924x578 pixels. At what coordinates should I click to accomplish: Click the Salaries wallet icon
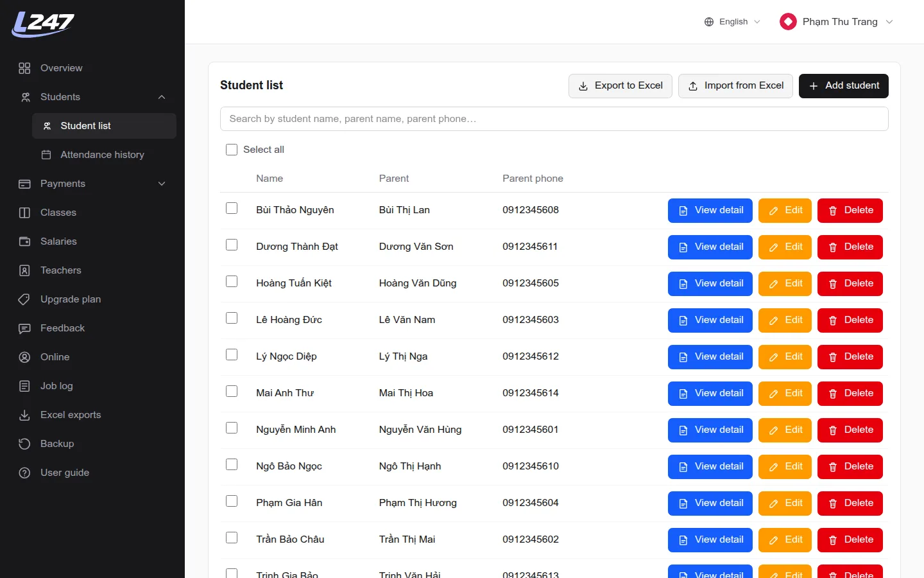coord(24,241)
